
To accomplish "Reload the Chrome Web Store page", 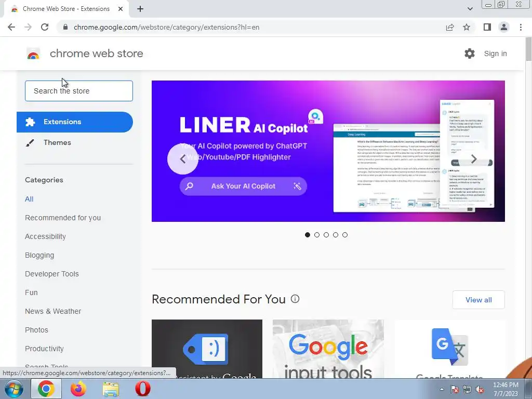I will [45, 27].
